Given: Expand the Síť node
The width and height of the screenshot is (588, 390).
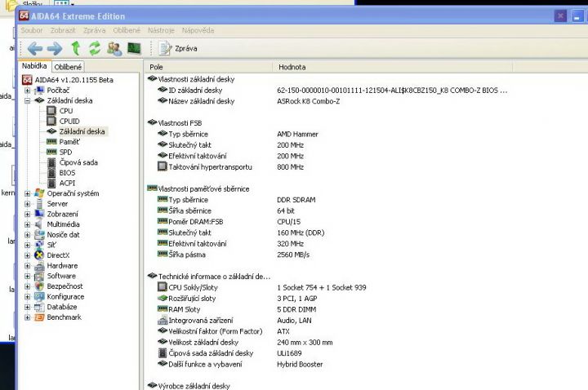Looking at the screenshot, I should 28,245.
